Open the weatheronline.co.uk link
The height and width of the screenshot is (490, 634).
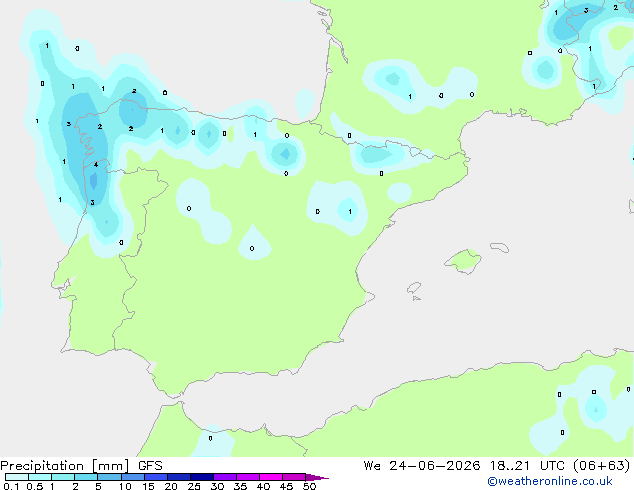(x=550, y=481)
